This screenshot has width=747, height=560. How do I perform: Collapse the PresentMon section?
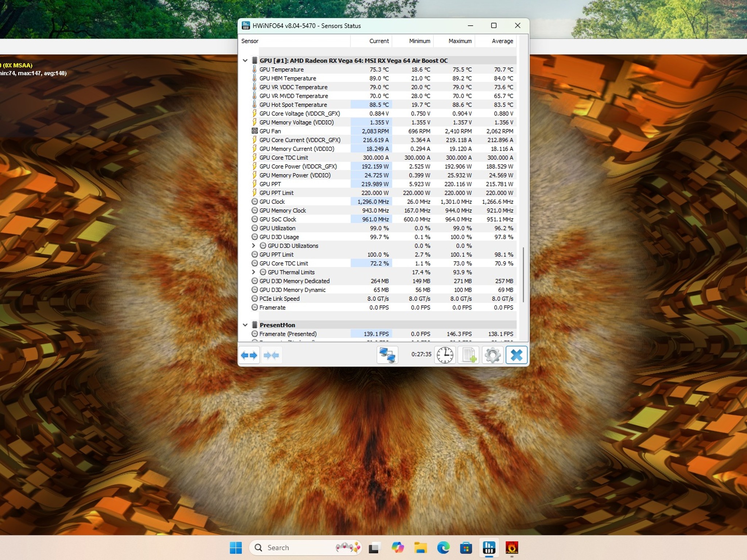click(x=245, y=325)
